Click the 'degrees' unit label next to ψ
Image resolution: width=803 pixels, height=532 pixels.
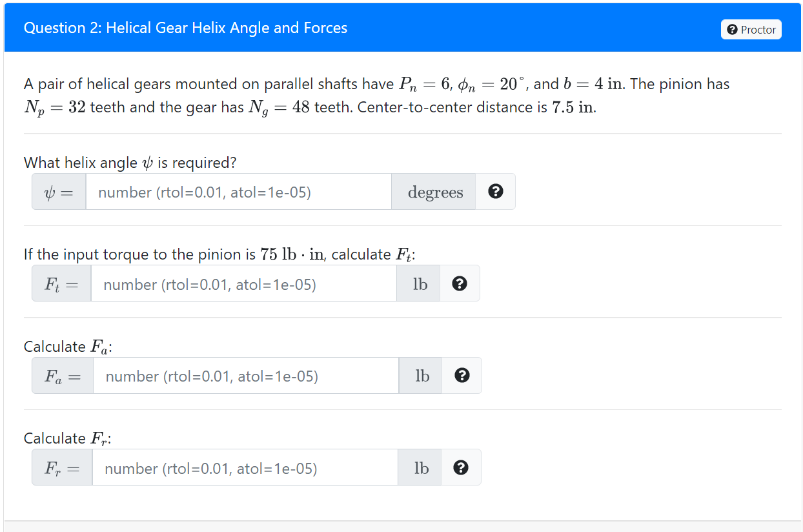point(434,191)
